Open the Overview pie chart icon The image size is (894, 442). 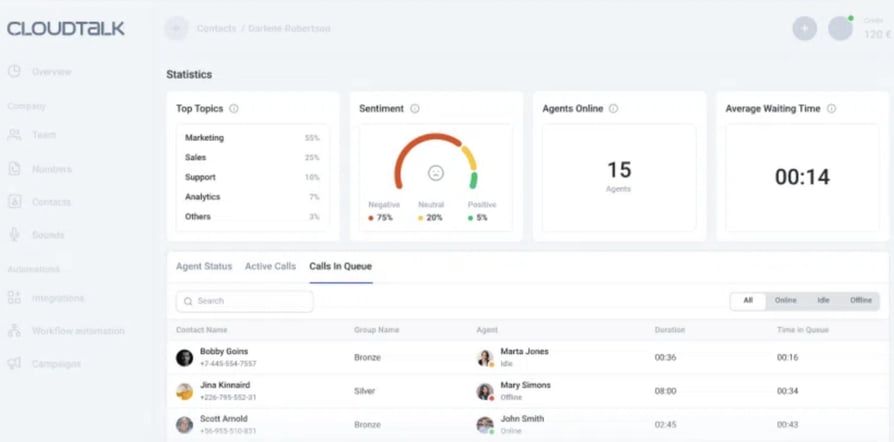pos(14,71)
